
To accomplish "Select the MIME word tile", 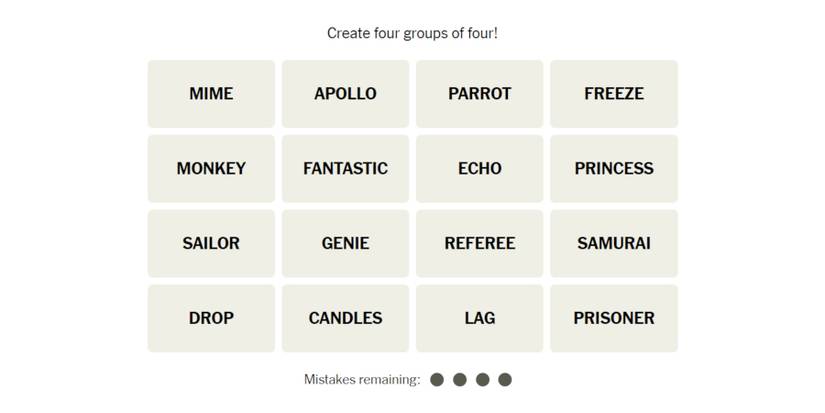I will tap(211, 94).
